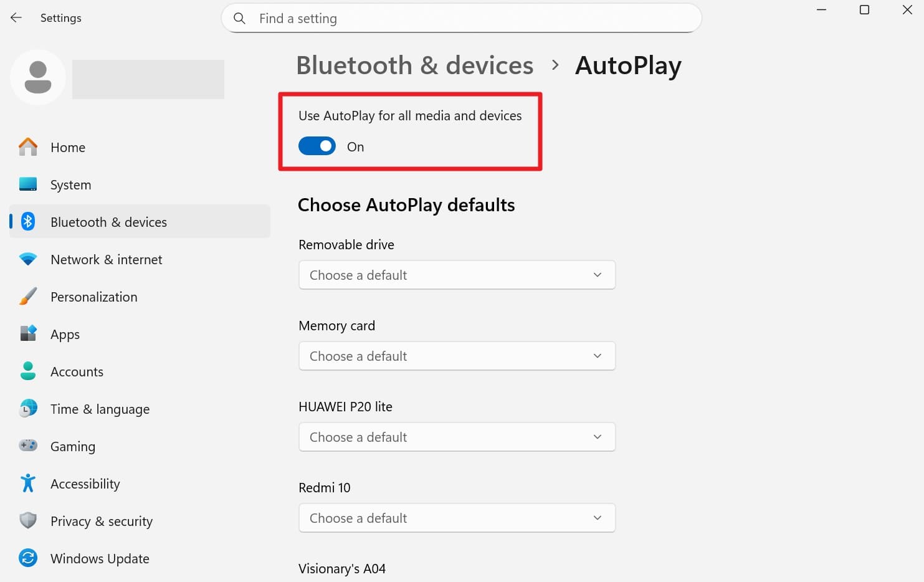Click the Bluetooth & devices sidebar icon
Image resolution: width=924 pixels, height=582 pixels.
click(x=27, y=221)
